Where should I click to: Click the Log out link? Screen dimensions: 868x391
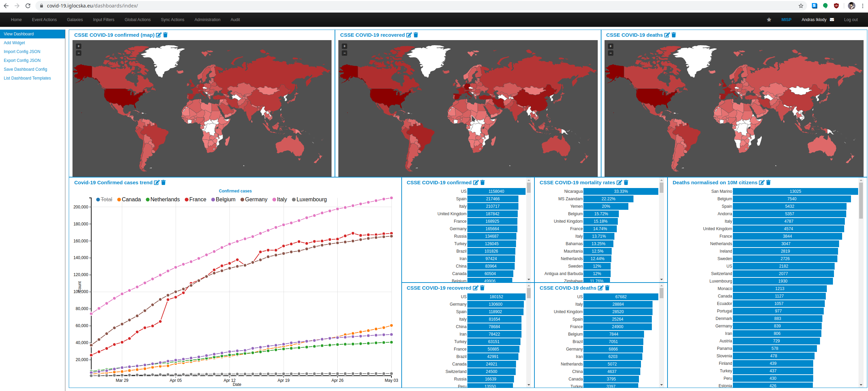[x=851, y=20]
